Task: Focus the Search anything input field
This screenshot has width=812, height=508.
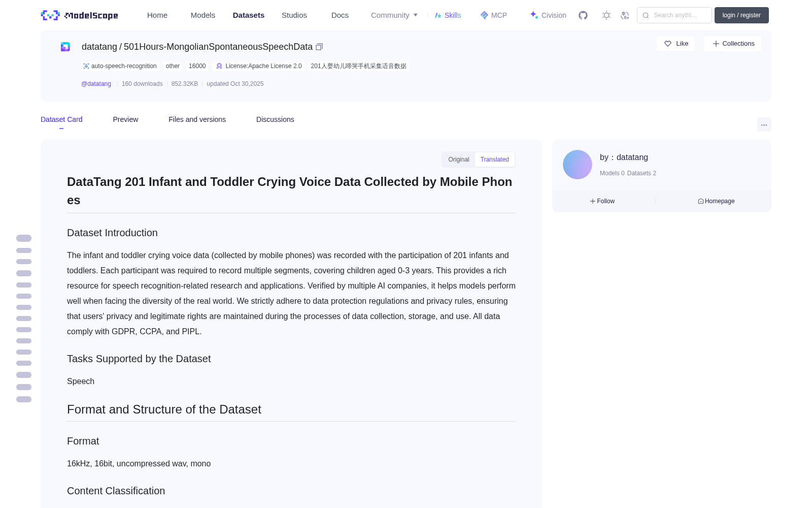Action: pos(674,15)
